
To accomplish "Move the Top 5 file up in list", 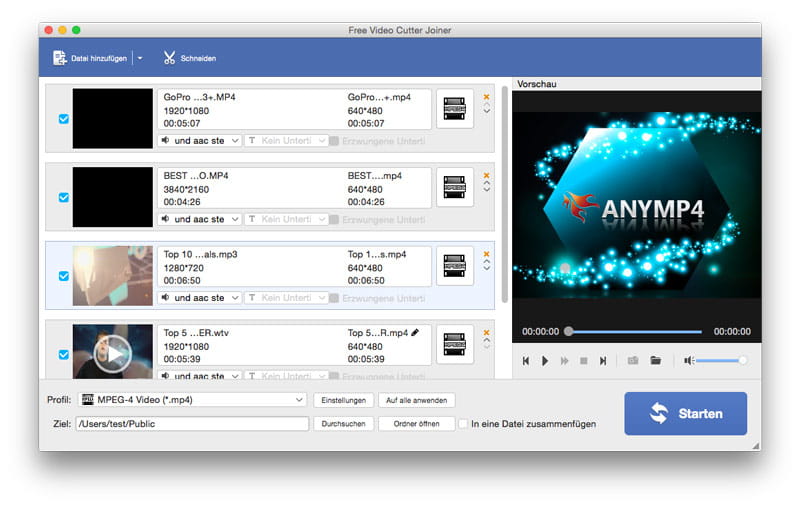I will point(487,340).
